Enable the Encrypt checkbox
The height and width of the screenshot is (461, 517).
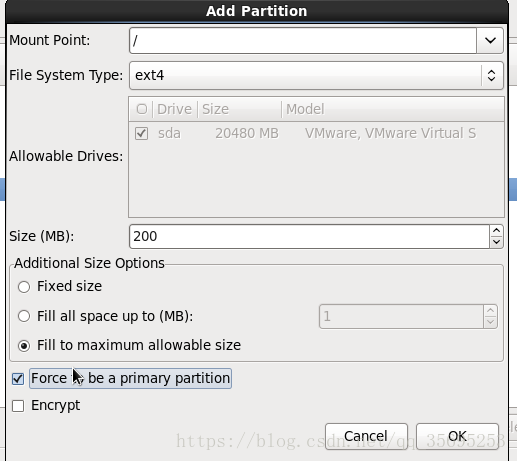(x=18, y=406)
